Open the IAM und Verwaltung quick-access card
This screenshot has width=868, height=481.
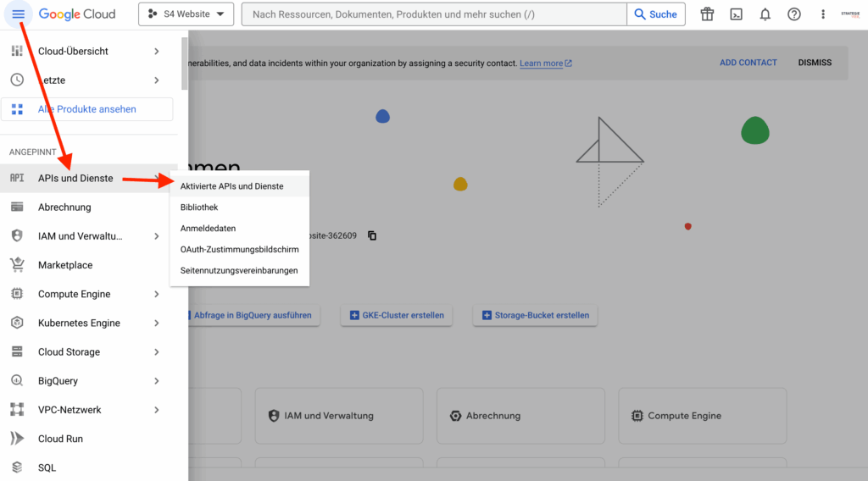pos(339,416)
